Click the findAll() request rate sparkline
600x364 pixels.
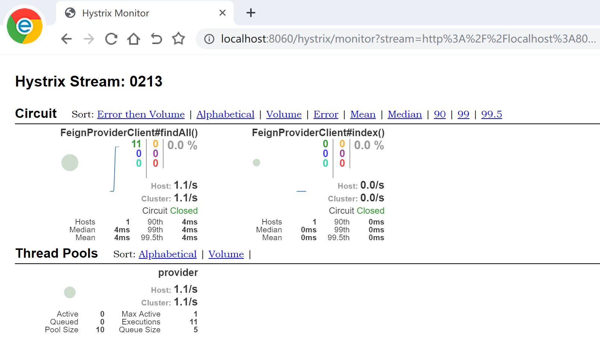point(115,169)
